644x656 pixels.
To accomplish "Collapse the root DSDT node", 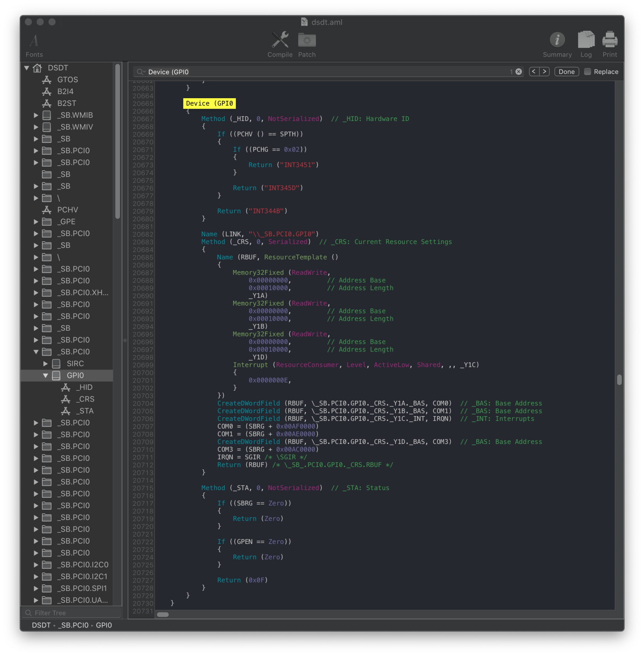I will tap(27, 68).
